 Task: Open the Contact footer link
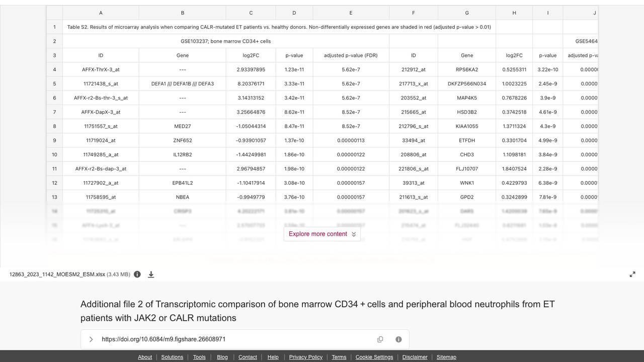point(248,357)
